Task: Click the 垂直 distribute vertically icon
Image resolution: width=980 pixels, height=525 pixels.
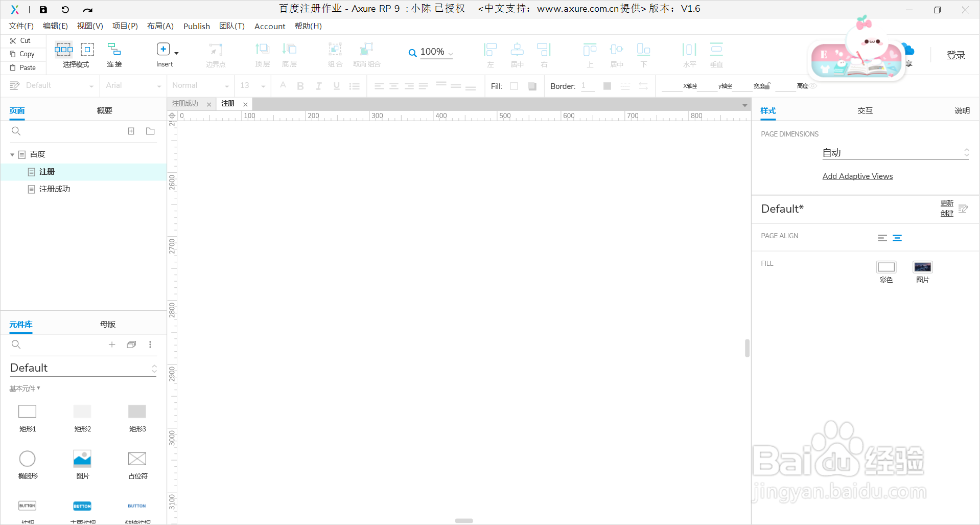Action: pos(716,50)
